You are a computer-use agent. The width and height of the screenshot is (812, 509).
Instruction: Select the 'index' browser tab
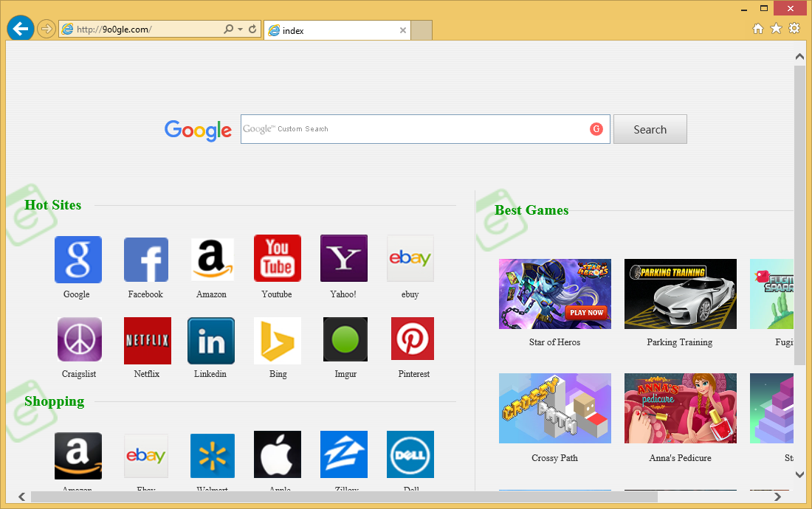pos(337,30)
